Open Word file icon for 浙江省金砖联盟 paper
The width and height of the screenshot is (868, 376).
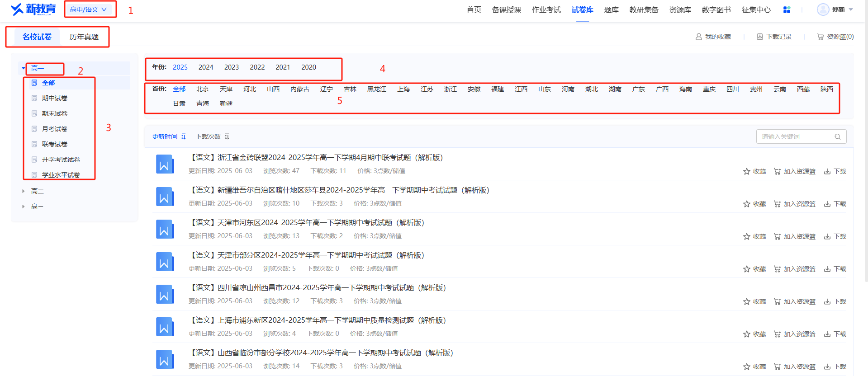[x=165, y=164]
